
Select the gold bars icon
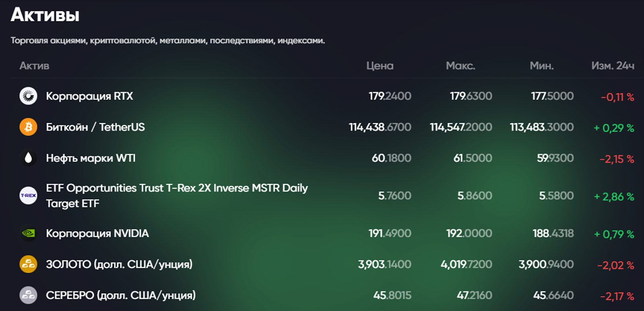[28, 264]
